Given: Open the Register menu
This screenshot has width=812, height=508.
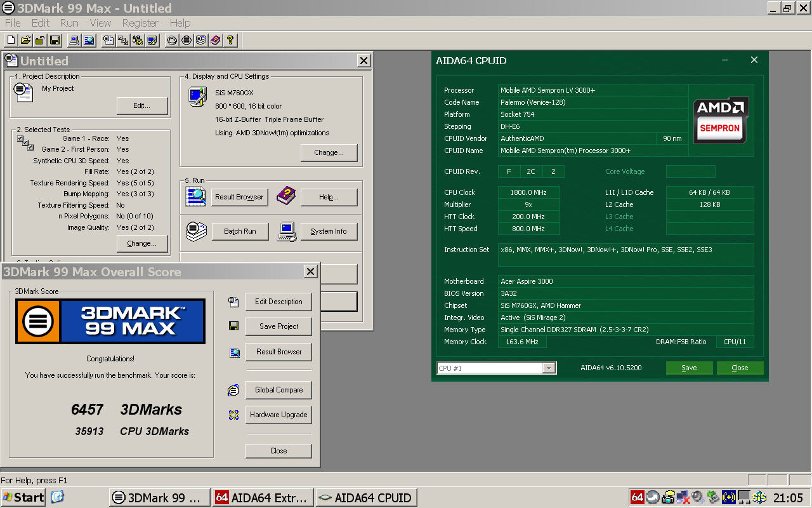Looking at the screenshot, I should [x=140, y=23].
